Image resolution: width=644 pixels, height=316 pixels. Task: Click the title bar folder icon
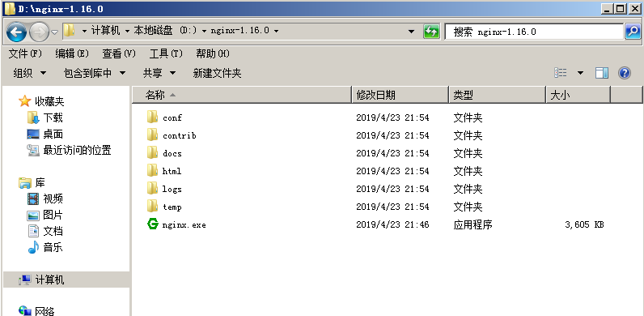10,8
